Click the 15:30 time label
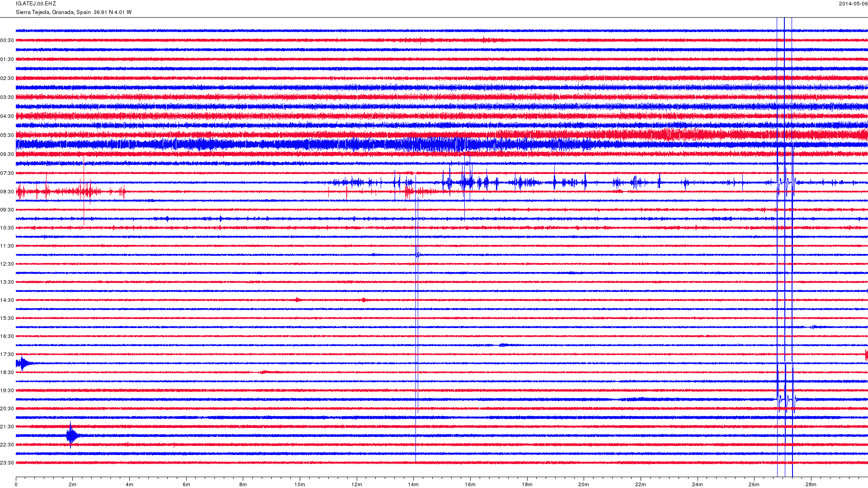 coord(7,318)
